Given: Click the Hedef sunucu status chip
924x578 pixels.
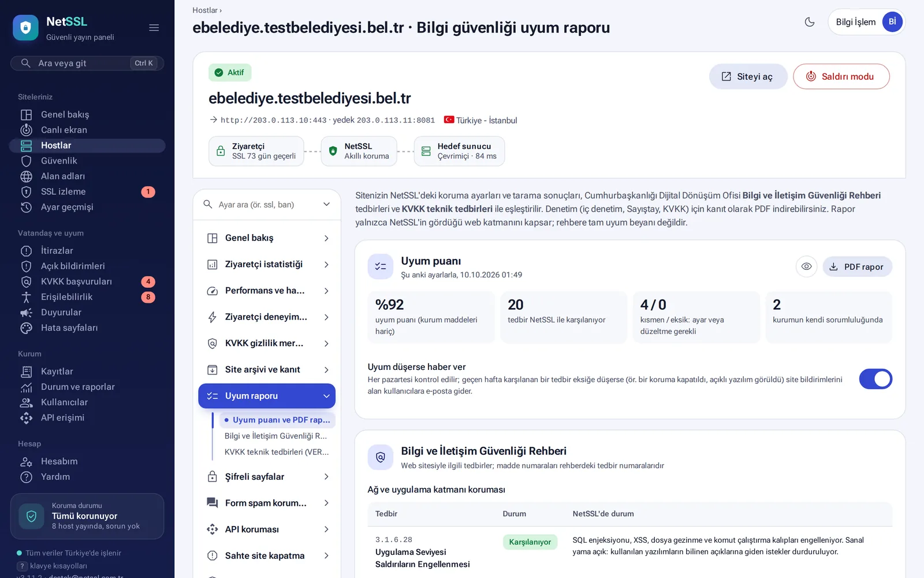Looking at the screenshot, I should pyautogui.click(x=459, y=151).
